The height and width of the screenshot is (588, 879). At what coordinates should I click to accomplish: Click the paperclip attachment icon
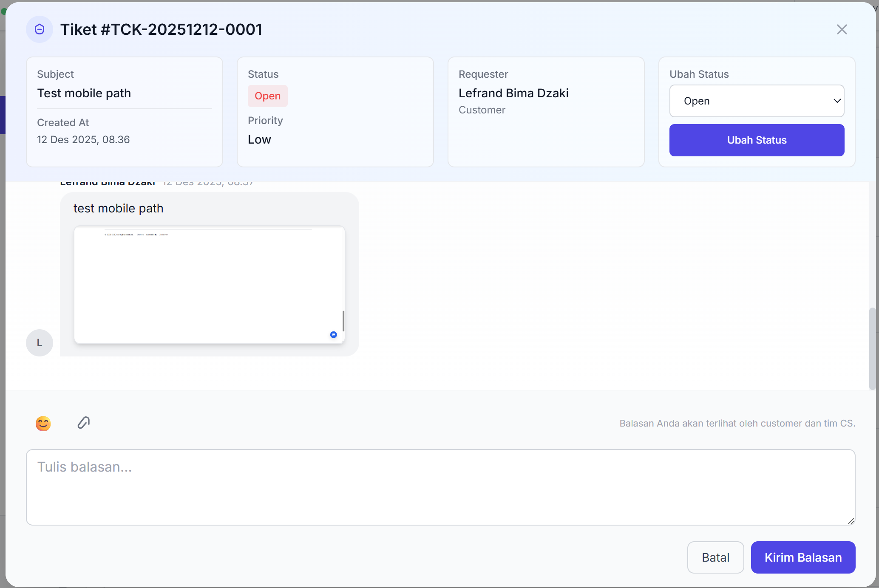click(x=84, y=423)
